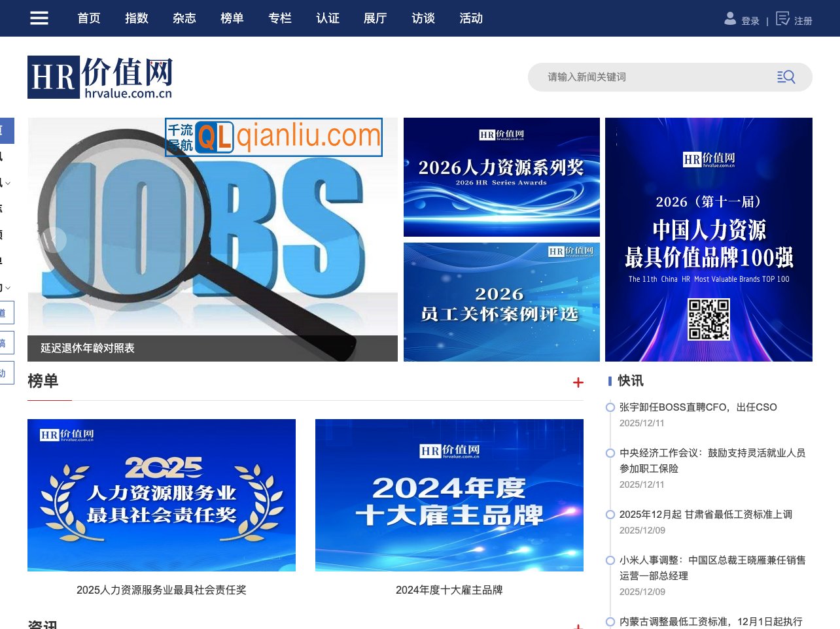This screenshot has height=629, width=840.
Task: Expand the lower sidebar chevron menu
Action: point(9,288)
